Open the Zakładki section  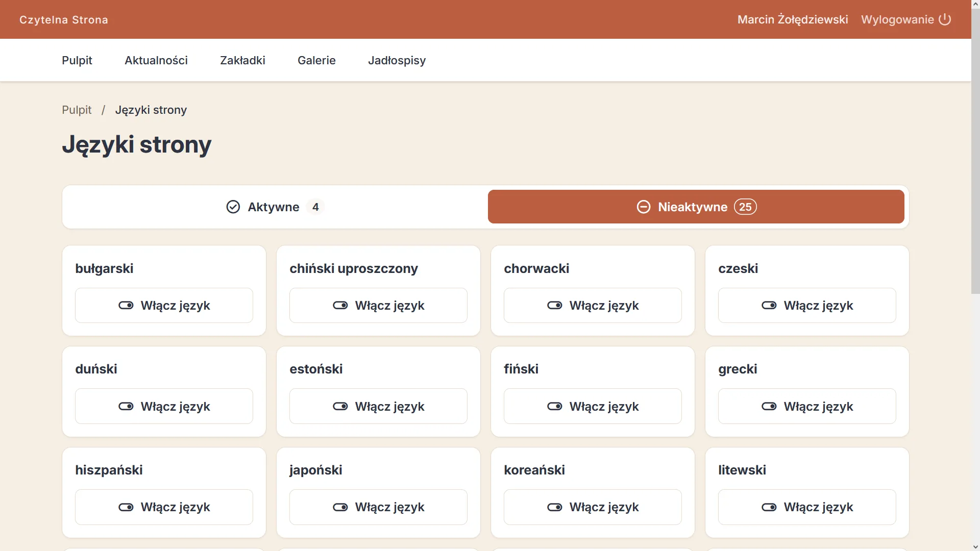point(242,60)
